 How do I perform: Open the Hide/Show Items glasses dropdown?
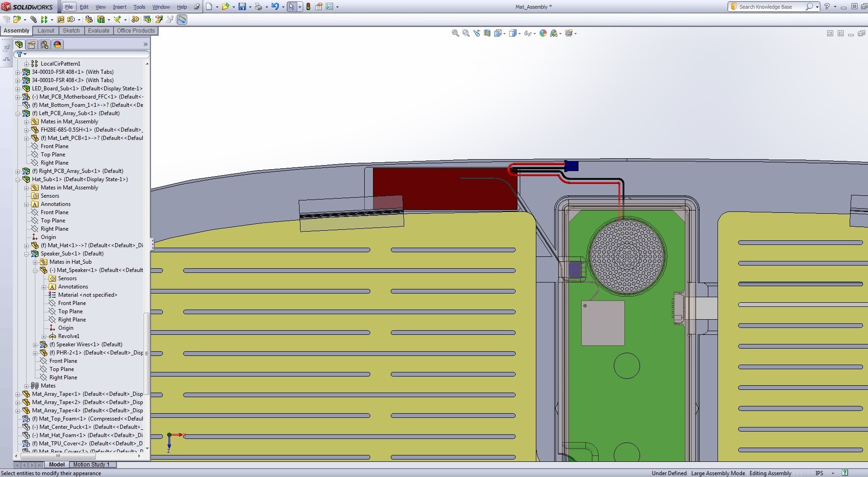[534, 33]
